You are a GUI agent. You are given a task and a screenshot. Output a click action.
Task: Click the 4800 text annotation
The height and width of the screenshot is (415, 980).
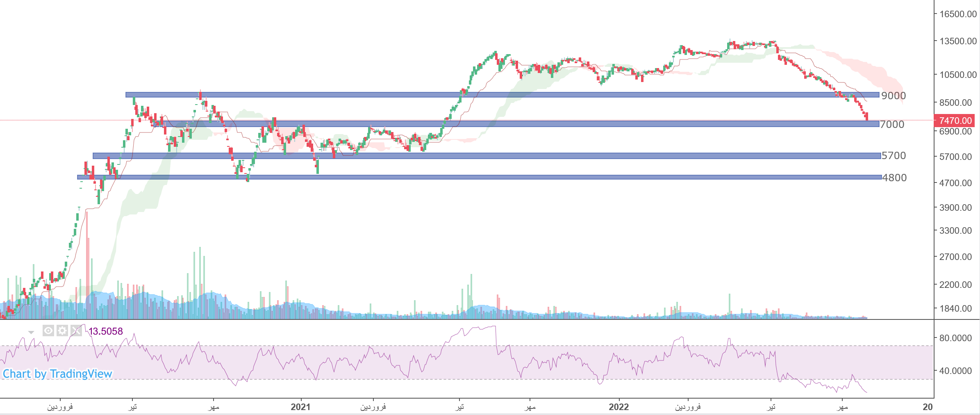pos(894,178)
